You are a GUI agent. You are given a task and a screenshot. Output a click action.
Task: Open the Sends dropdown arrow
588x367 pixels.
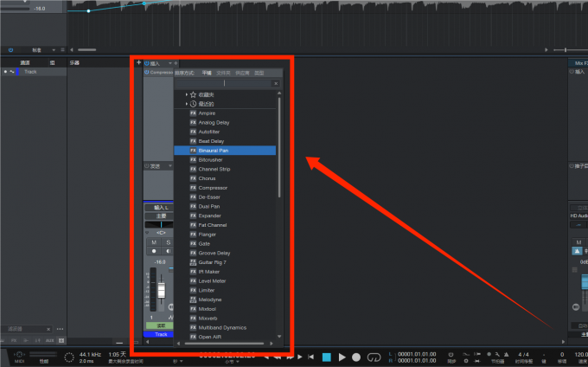pyautogui.click(x=169, y=166)
